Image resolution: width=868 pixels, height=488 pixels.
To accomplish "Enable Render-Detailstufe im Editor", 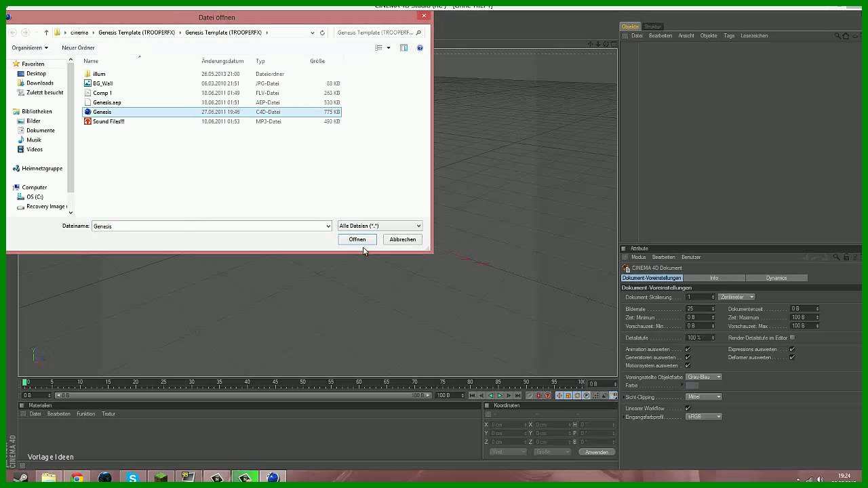I will pyautogui.click(x=792, y=338).
